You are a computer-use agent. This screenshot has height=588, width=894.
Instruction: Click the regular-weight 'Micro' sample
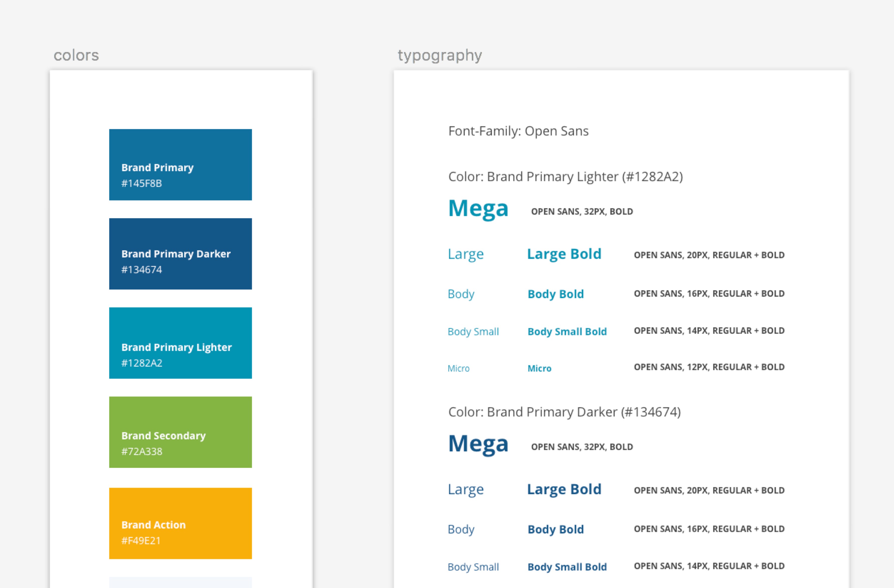pyautogui.click(x=459, y=369)
